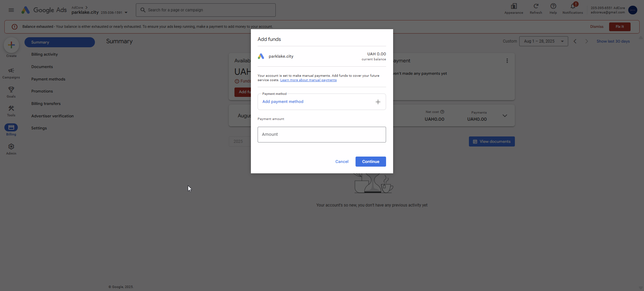Go to previous date range arrow
Viewport: 644px width, 291px height.
pos(575,41)
